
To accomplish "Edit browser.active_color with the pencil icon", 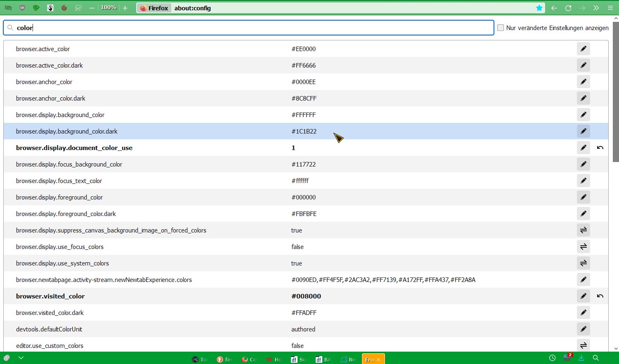I will click(583, 49).
